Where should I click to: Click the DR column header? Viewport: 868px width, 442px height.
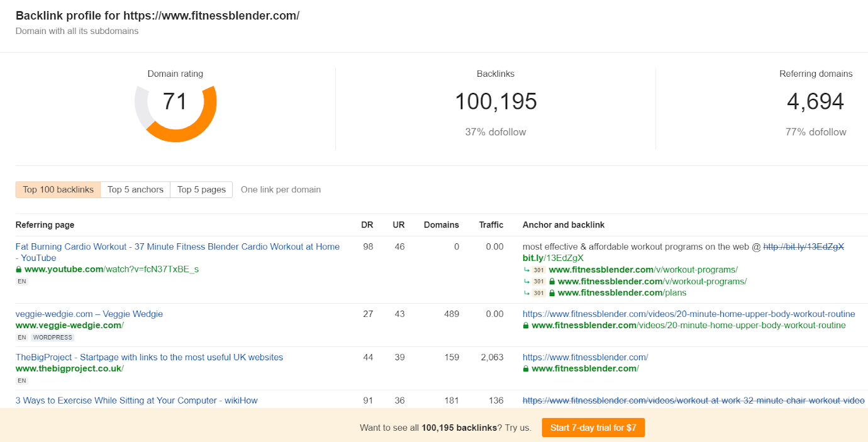click(x=367, y=224)
